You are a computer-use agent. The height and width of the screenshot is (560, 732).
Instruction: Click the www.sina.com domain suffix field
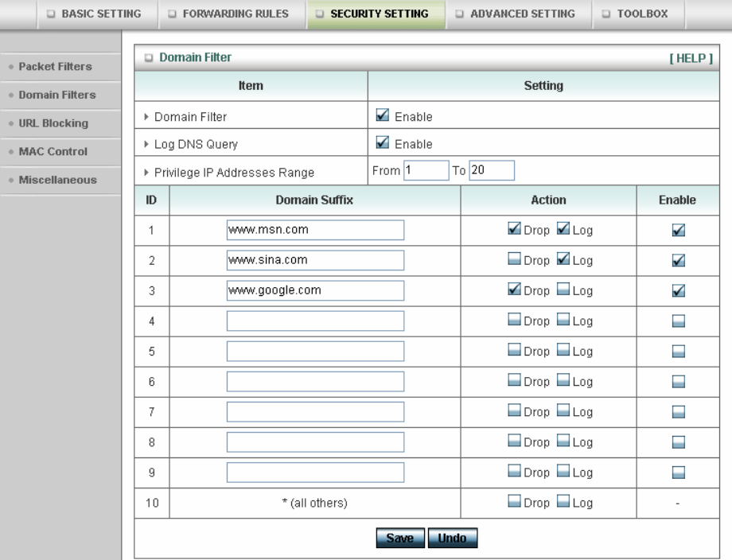(x=315, y=260)
